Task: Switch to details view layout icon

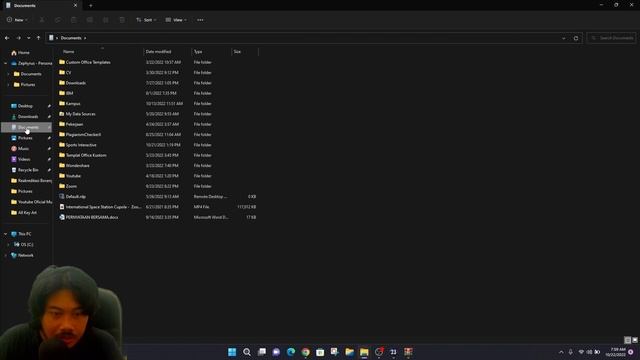Action: pos(628,340)
